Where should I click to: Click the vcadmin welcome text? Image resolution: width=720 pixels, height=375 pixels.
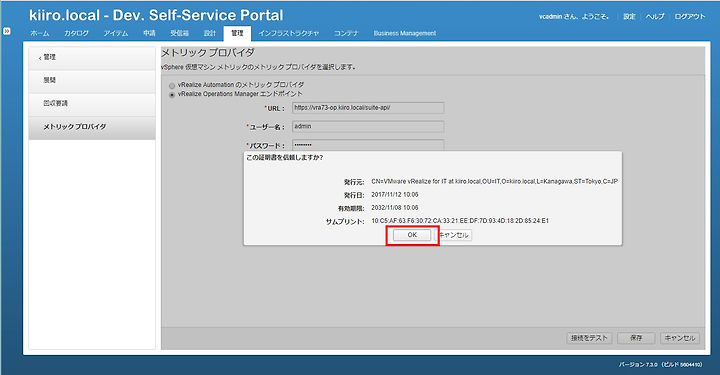coord(574,17)
